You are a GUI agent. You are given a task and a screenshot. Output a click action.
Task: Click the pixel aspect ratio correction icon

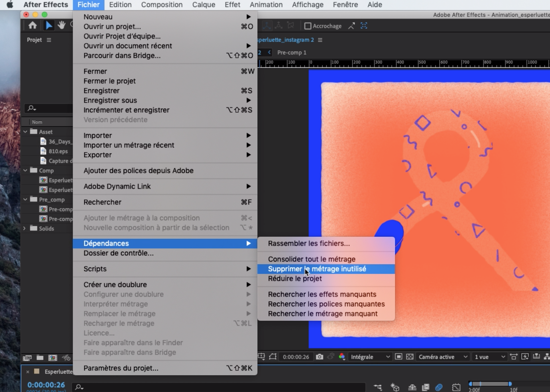[514, 357]
